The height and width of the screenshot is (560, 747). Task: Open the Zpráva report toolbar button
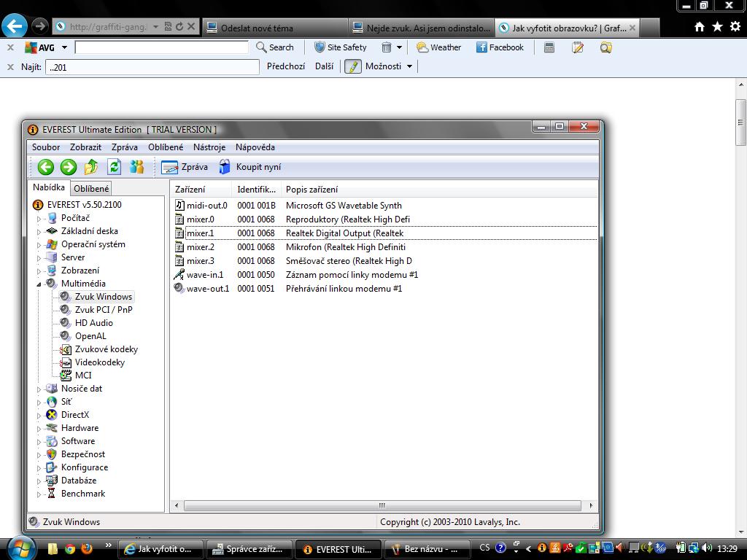[x=185, y=167]
